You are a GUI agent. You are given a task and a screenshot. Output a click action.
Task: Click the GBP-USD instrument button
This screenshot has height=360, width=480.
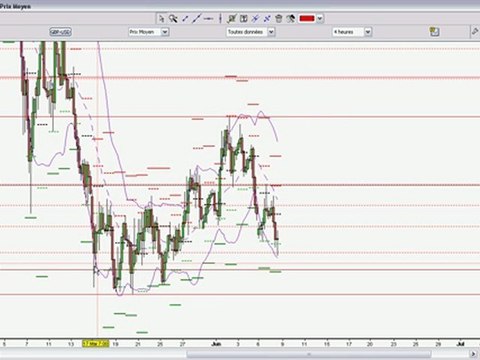point(60,32)
